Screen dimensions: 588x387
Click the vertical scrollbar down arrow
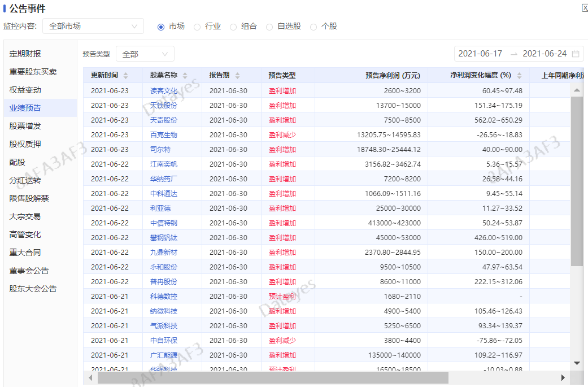577,363
